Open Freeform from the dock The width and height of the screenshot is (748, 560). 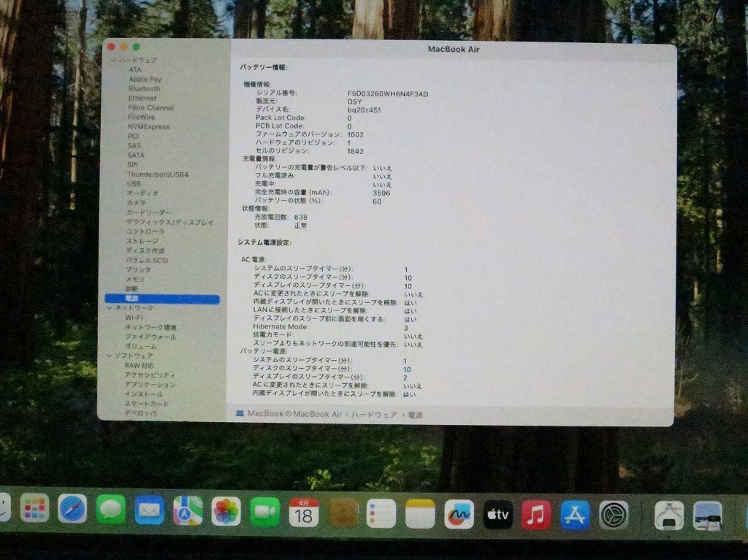click(x=459, y=514)
